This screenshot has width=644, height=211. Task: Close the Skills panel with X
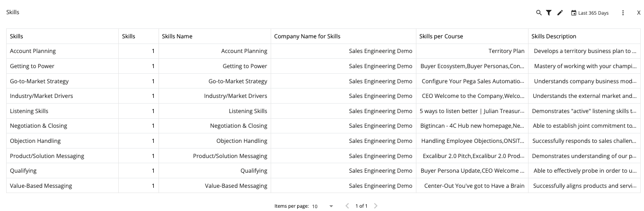click(x=639, y=13)
